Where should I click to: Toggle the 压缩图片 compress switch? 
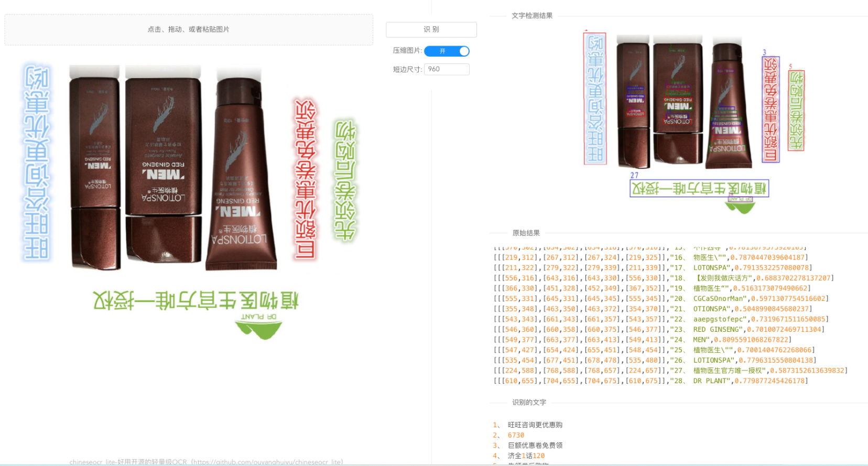pos(447,51)
